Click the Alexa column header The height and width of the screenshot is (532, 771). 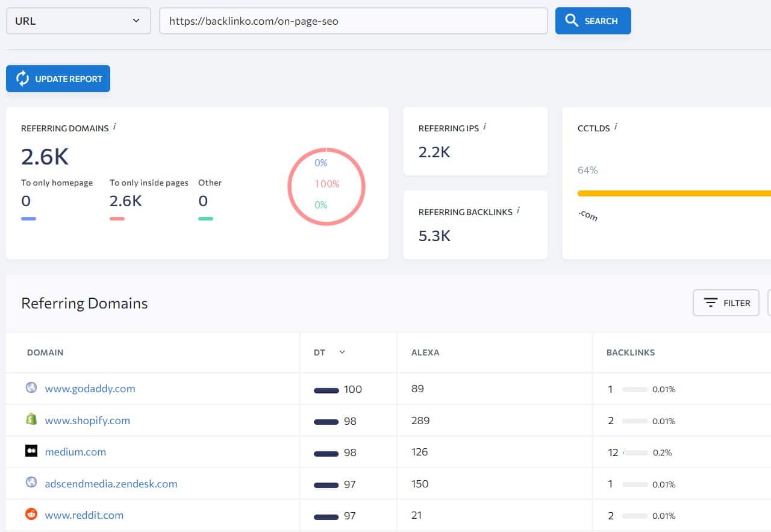425,352
